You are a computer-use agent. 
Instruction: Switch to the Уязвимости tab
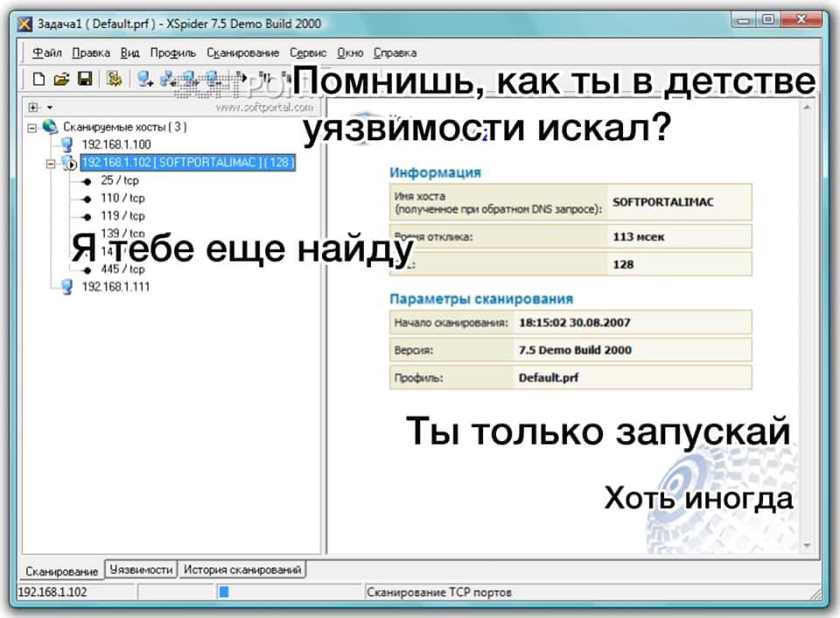click(x=143, y=568)
